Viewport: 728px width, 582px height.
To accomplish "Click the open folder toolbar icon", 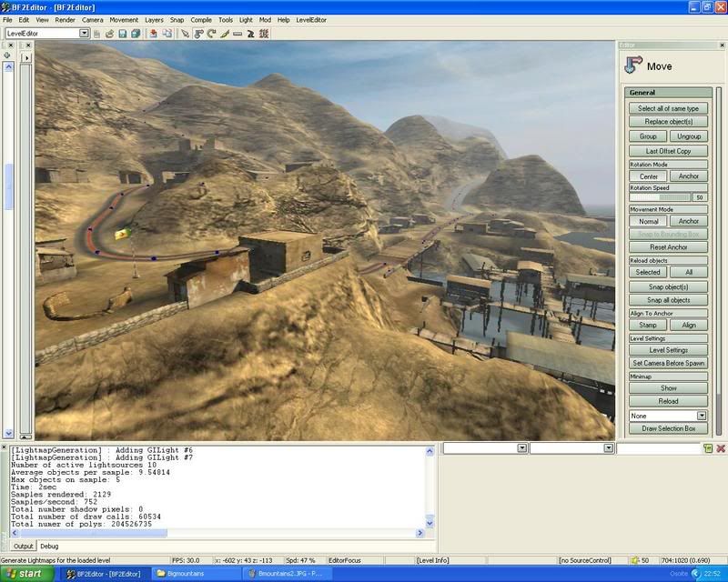I will [x=109, y=34].
